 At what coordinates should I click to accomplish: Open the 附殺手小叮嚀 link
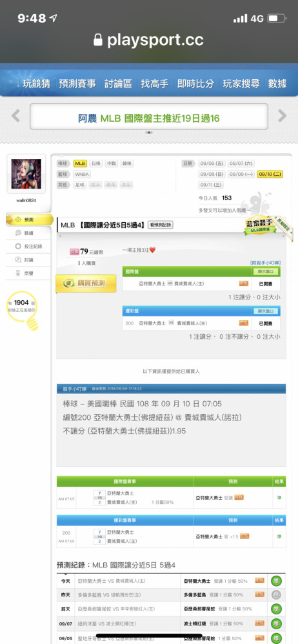[265, 262]
